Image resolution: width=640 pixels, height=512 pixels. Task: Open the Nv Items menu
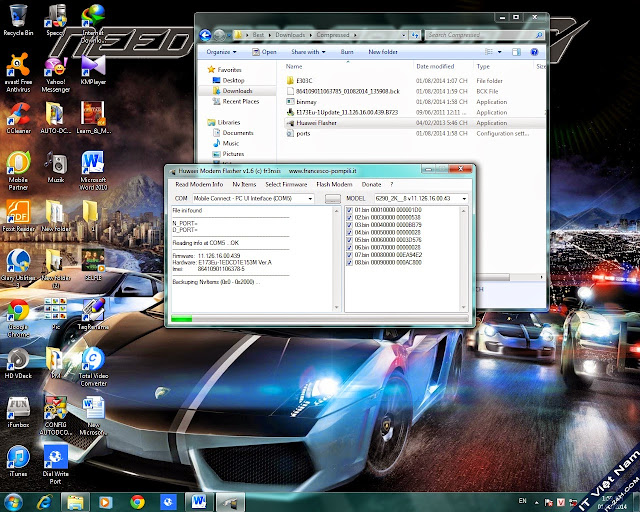click(x=244, y=185)
